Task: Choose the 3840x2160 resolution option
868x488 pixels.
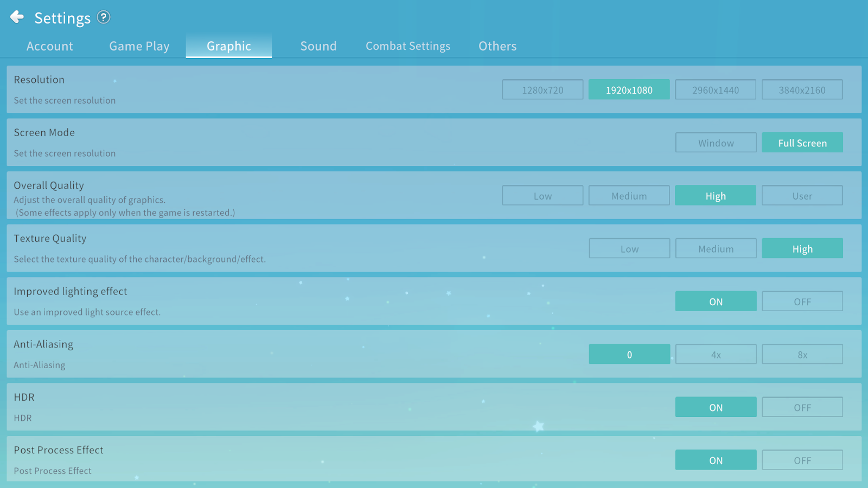Action: 802,90
